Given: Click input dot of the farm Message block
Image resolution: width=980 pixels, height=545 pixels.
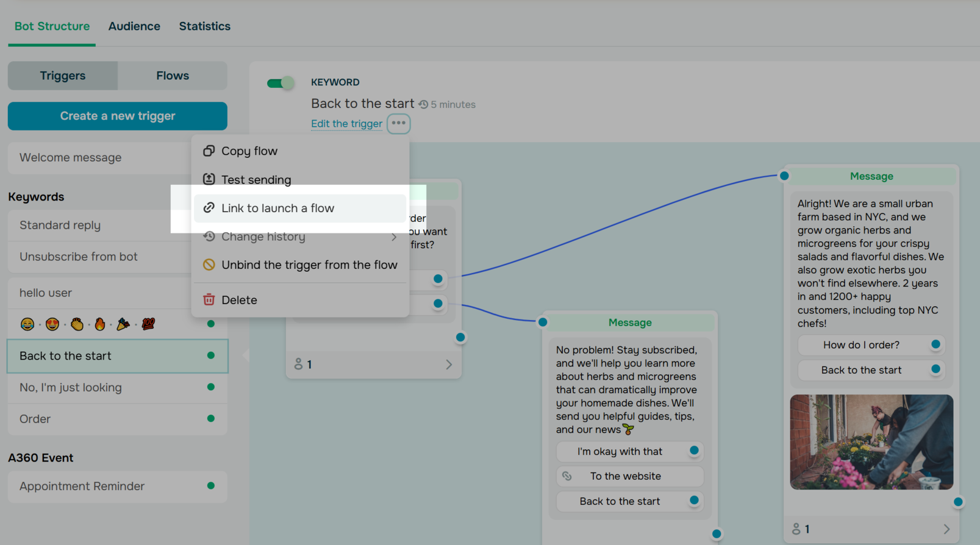Looking at the screenshot, I should coord(784,176).
